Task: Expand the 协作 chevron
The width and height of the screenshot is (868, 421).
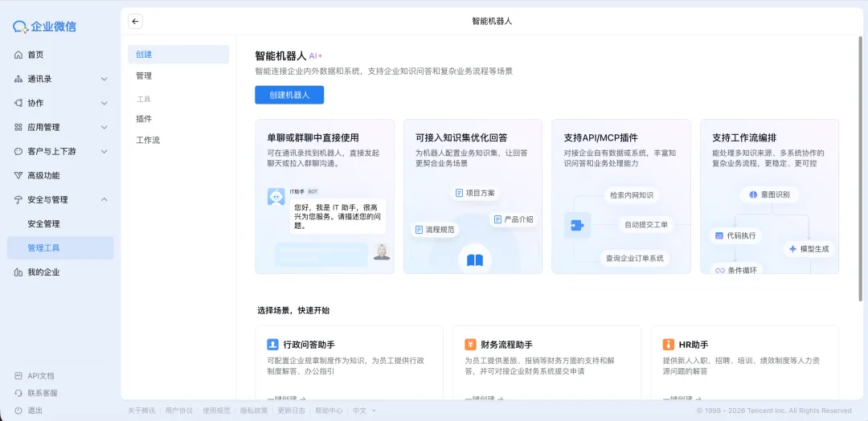Action: 104,103
